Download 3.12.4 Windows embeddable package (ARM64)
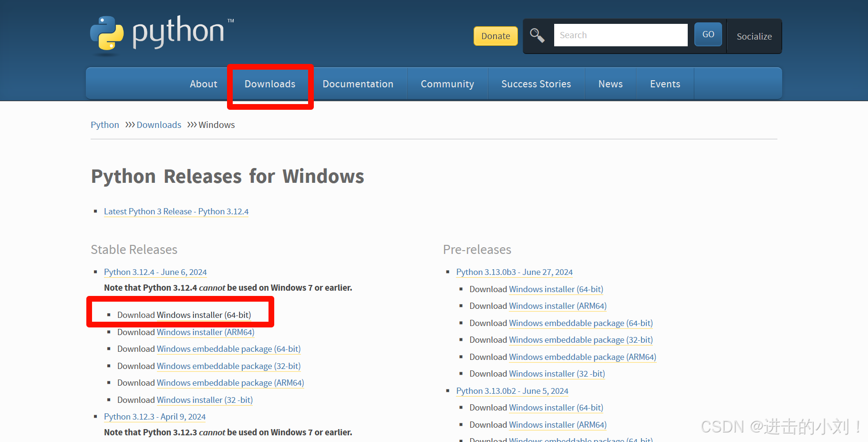The width and height of the screenshot is (868, 442). 230,383
